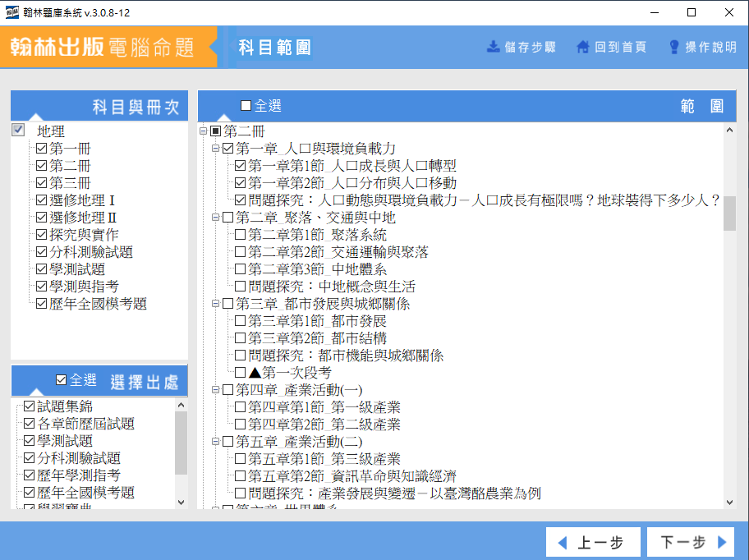749x560 pixels.
Task: Click the lightbulb icon for 操作說明
Action: [674, 47]
